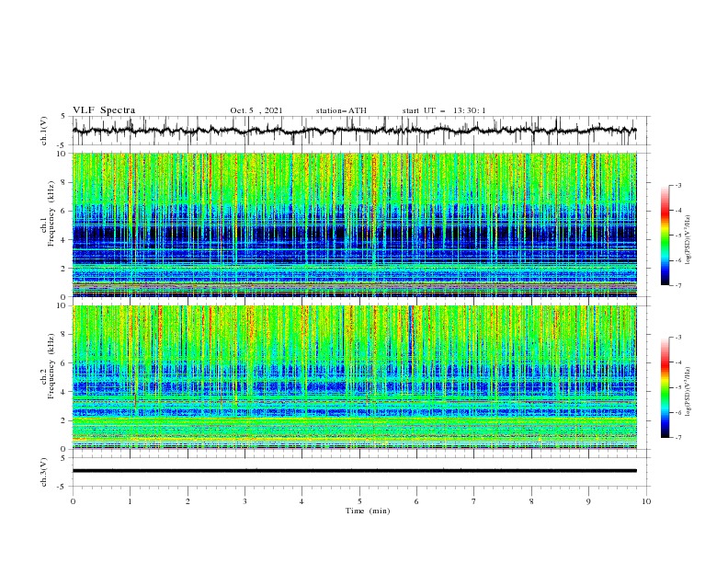Click time axis tick label "10"
This screenshot has height=563, width=728.
[646, 501]
